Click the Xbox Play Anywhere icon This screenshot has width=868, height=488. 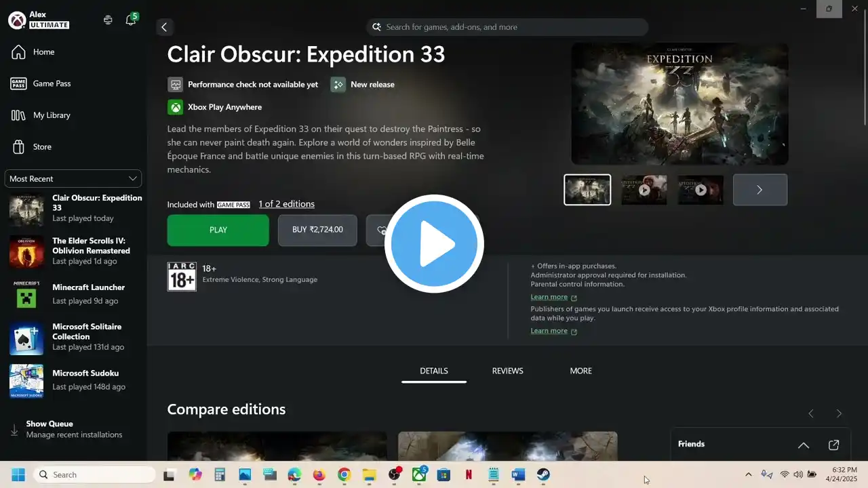click(x=176, y=107)
